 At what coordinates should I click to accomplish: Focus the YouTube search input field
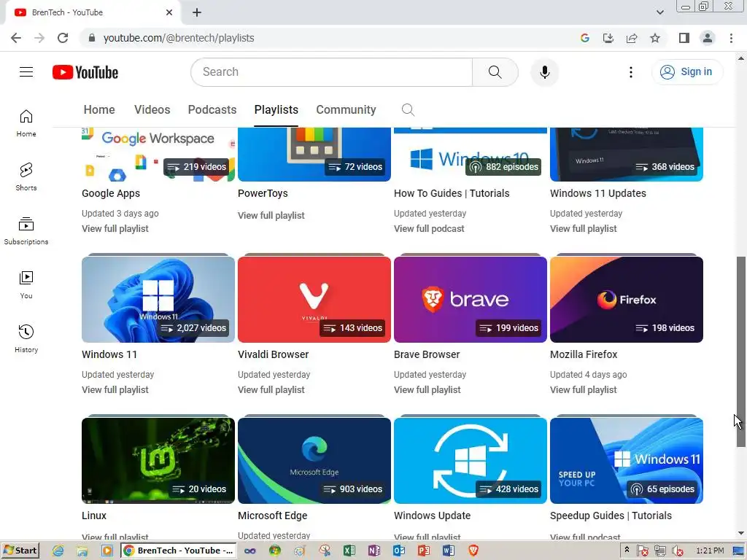332,72
